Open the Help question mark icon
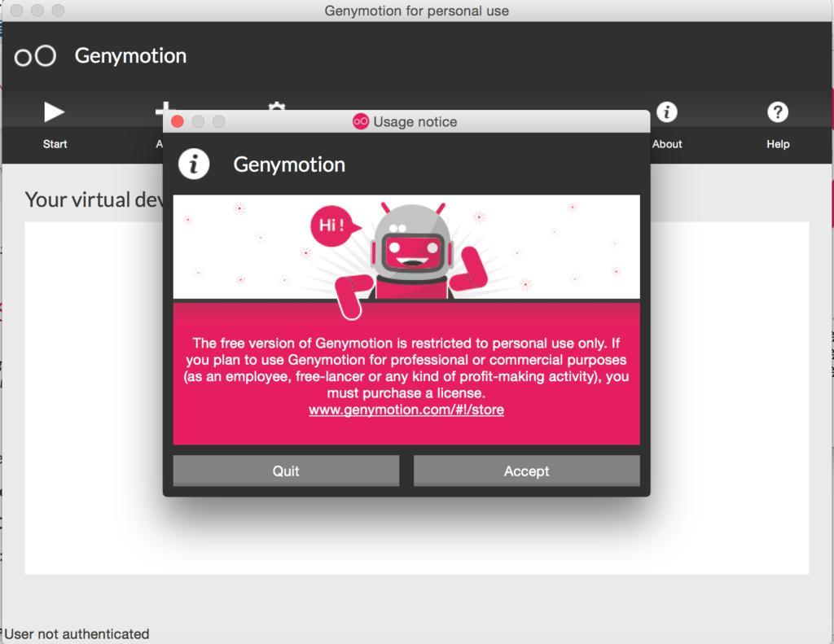Viewport: 834px width, 644px height. coord(778,112)
